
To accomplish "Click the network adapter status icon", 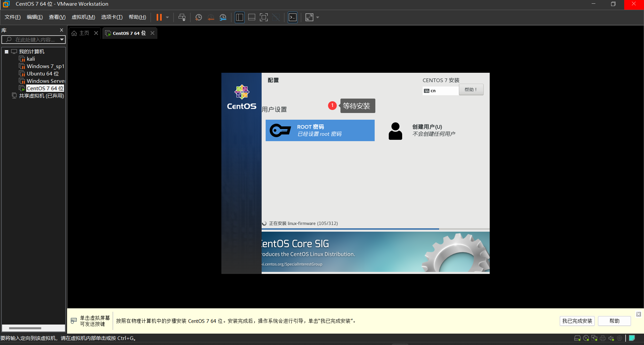I will (x=594, y=338).
